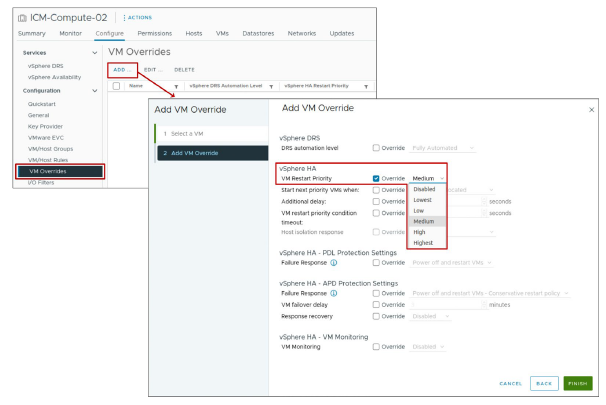Image resolution: width=606 pixels, height=405 pixels.
Task: Open Quickstart in Configuration section
Action: coord(42,104)
